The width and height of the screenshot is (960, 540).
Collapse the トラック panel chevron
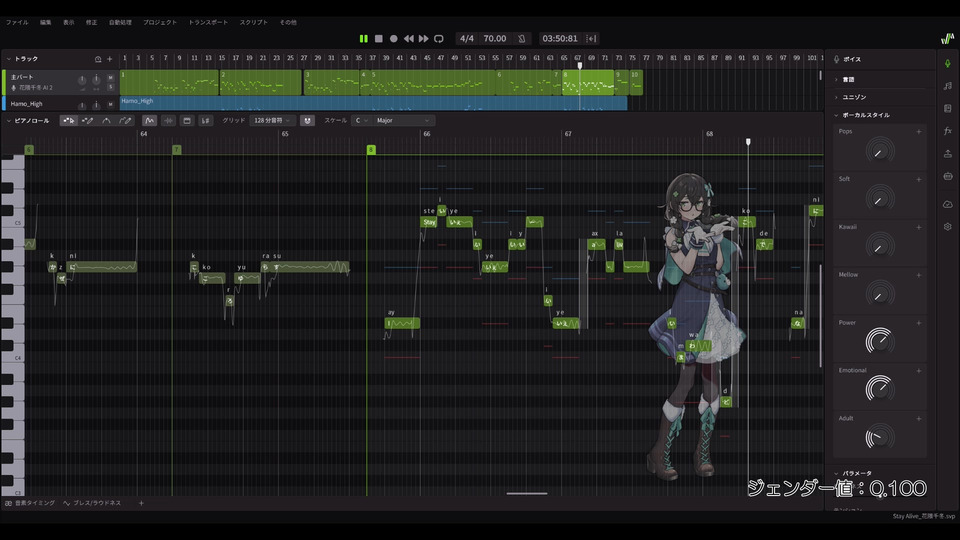9,59
